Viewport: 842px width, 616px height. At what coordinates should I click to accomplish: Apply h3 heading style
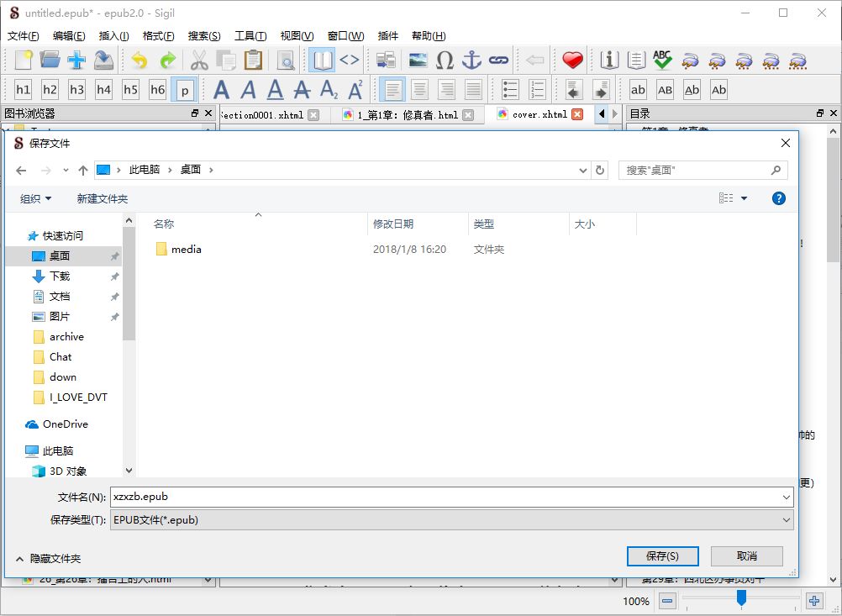(76, 90)
